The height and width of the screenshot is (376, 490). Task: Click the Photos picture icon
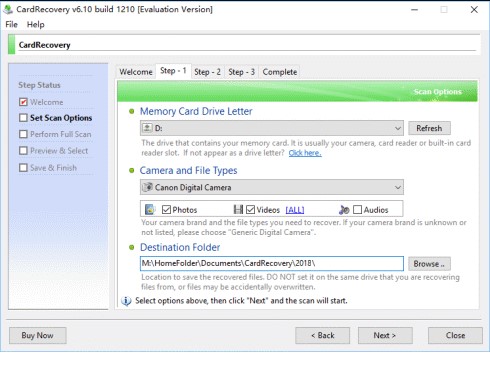150,210
